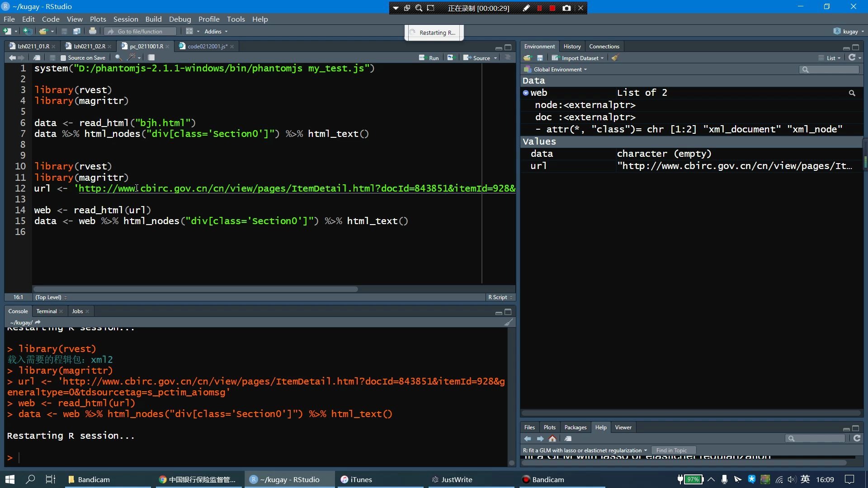Open code tools magic wand
Viewport: 868px width, 488px height.
(x=131, y=58)
